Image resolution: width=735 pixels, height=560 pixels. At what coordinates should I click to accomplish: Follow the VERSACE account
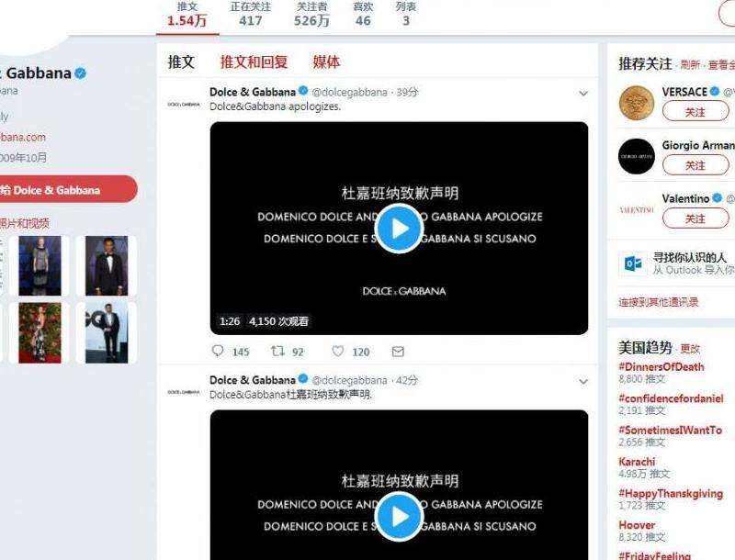pyautogui.click(x=695, y=112)
